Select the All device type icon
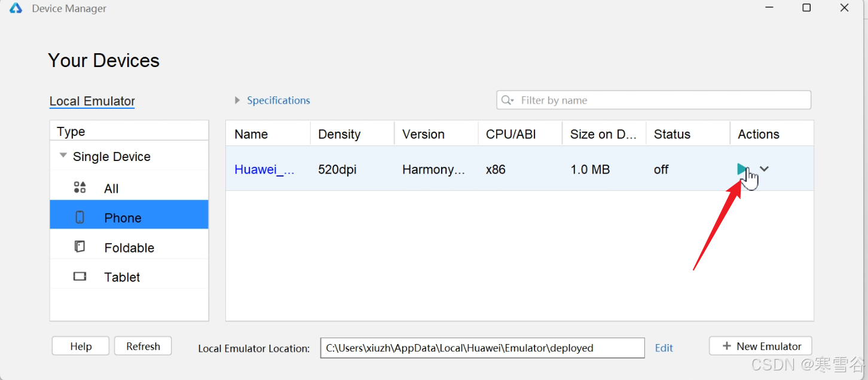The width and height of the screenshot is (868, 380). 80,188
